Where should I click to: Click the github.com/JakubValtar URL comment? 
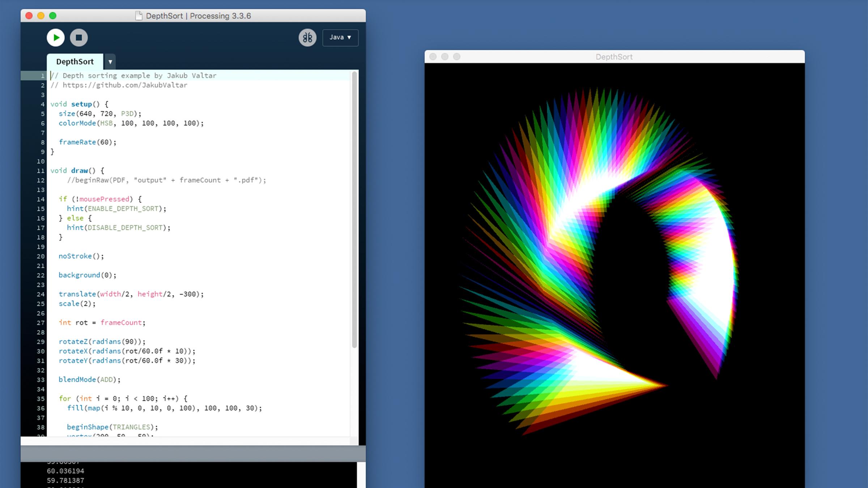(125, 85)
